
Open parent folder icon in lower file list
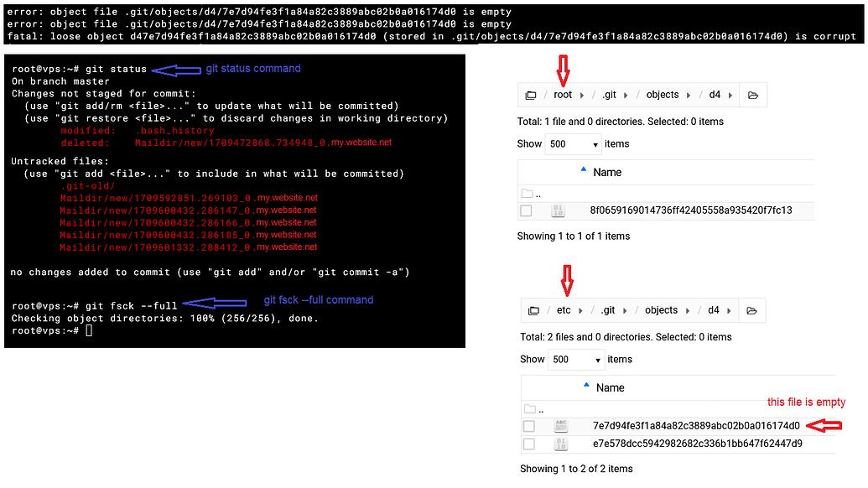coord(530,408)
